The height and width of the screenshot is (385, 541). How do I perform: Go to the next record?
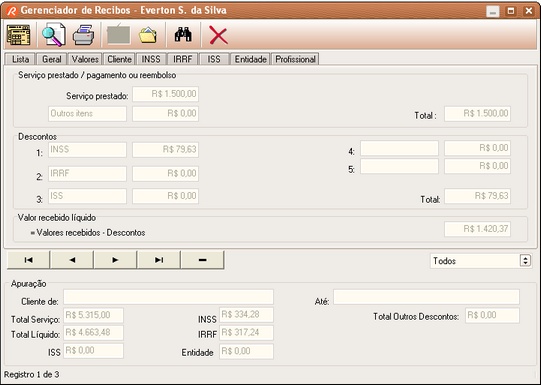click(x=115, y=260)
